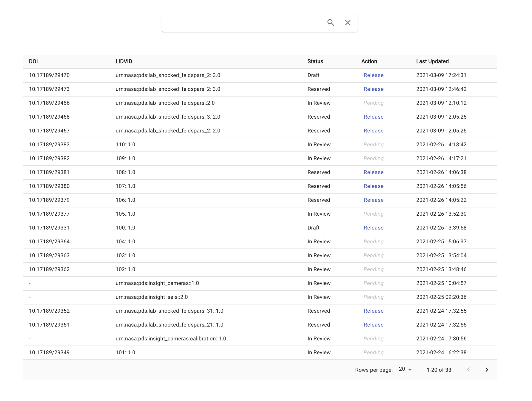
Task: Release DOI 10.17189/29352
Action: (373, 311)
